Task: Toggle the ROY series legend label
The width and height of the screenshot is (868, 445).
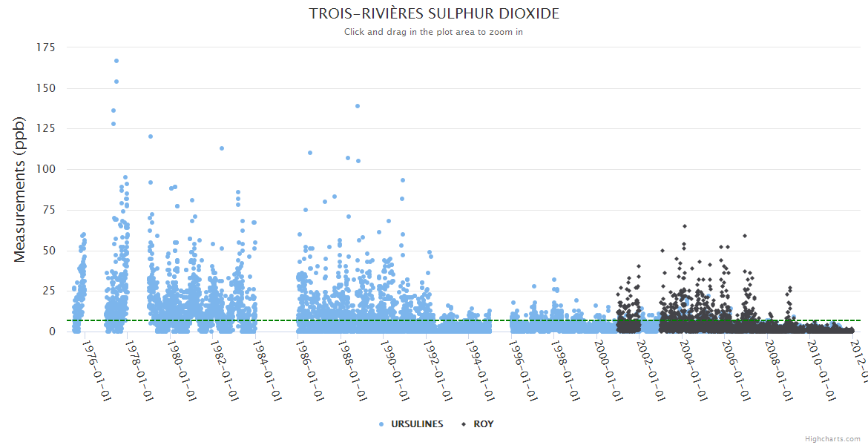Action: 483,424
